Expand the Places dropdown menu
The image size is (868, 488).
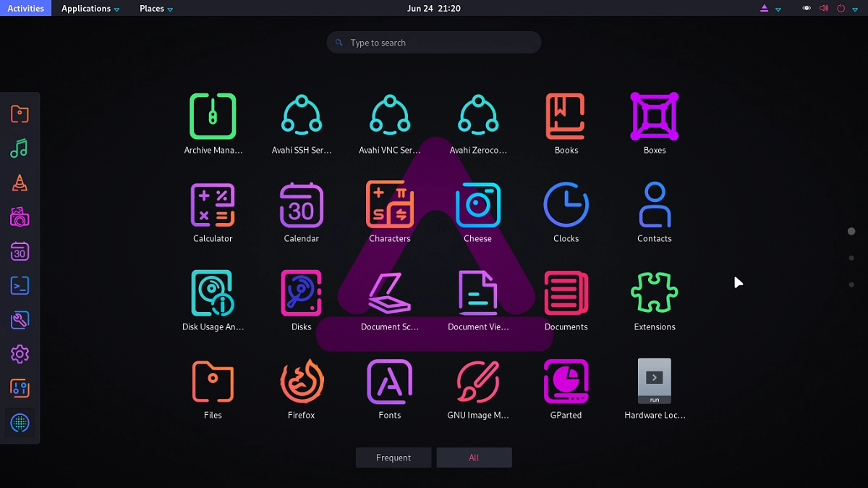156,9
